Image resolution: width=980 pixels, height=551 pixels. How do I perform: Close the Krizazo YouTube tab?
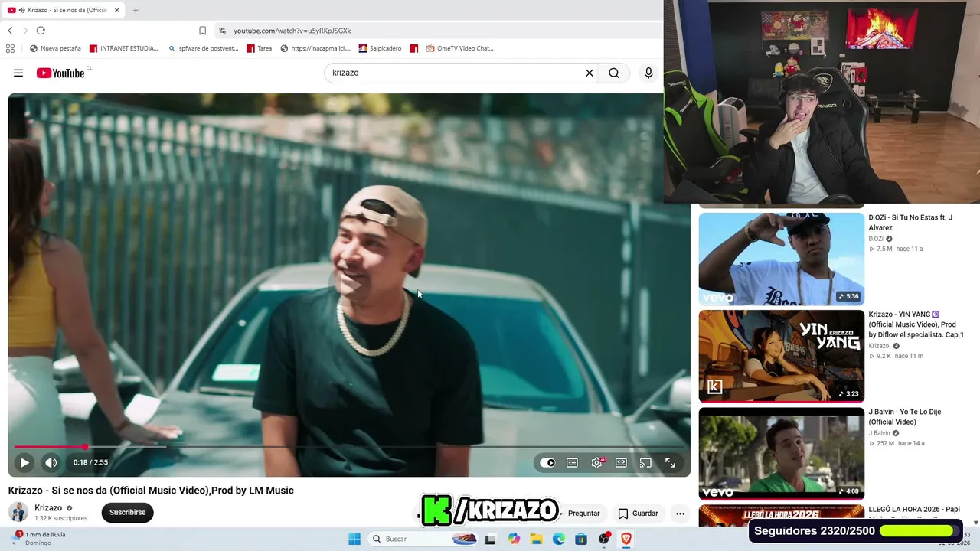(116, 10)
